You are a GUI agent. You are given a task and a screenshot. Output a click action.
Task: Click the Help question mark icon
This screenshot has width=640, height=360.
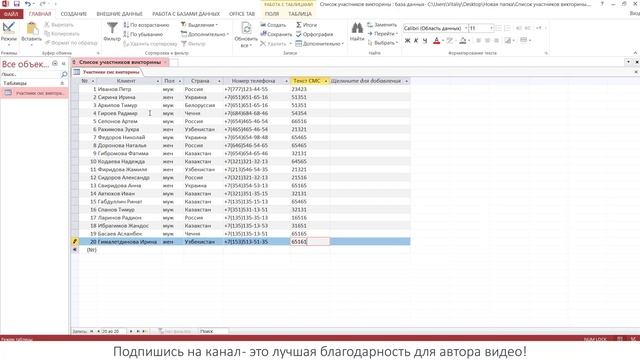(x=602, y=4)
